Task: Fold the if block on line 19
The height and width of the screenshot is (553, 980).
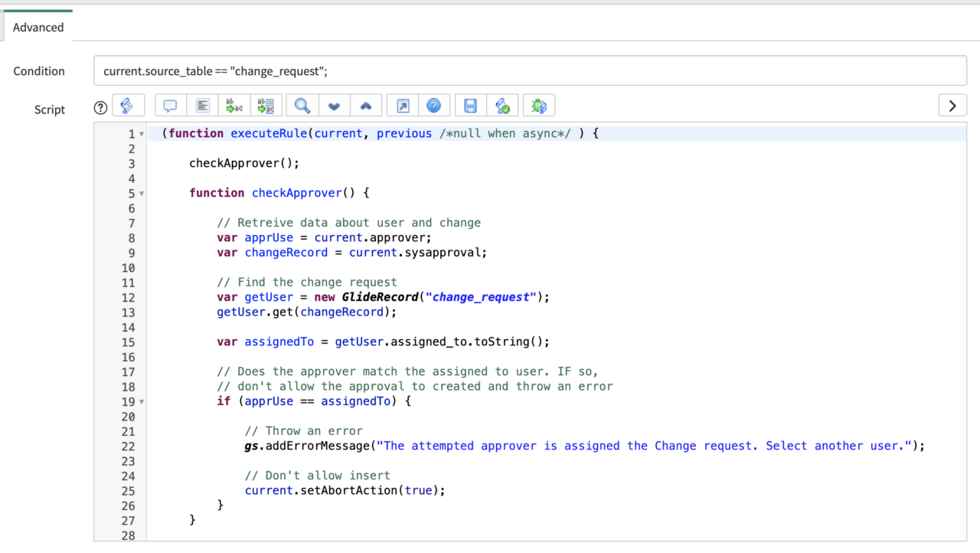Action: pos(142,402)
